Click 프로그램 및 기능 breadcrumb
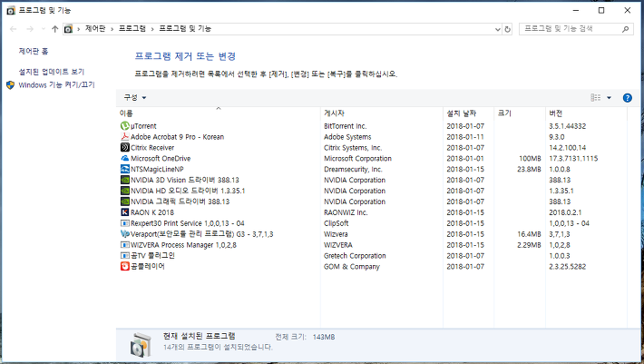Screen dimensions: 644x364 point(185,29)
